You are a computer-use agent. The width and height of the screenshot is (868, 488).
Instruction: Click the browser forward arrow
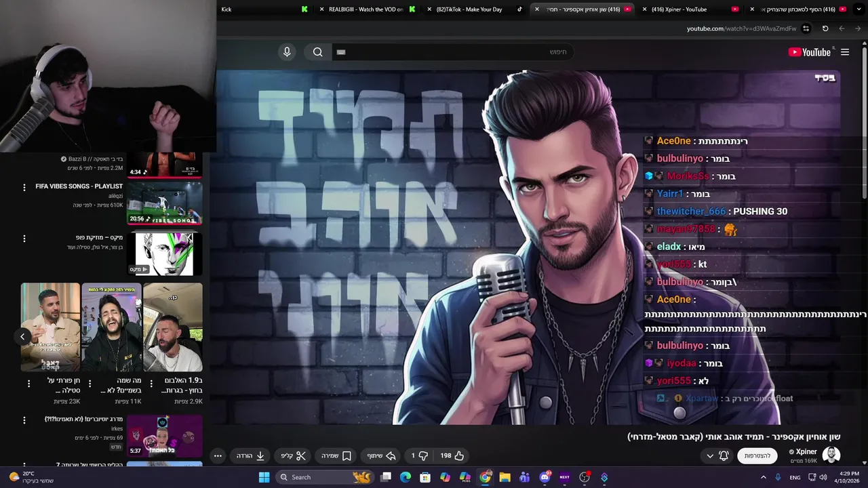(858, 28)
